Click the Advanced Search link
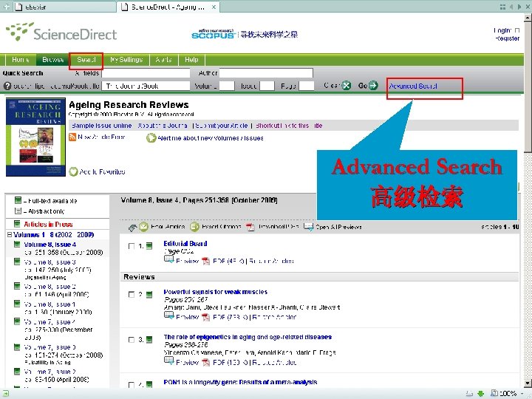The height and width of the screenshot is (399, 532). [x=413, y=86]
